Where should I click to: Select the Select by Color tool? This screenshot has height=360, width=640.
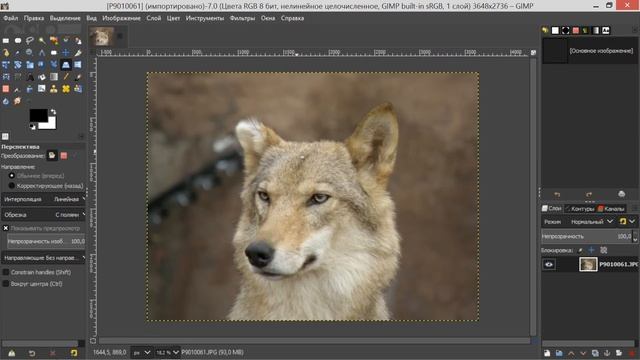point(53,40)
